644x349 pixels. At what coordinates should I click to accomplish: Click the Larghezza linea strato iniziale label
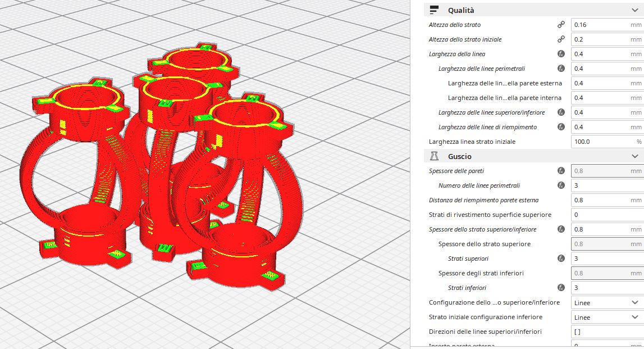pos(472,142)
